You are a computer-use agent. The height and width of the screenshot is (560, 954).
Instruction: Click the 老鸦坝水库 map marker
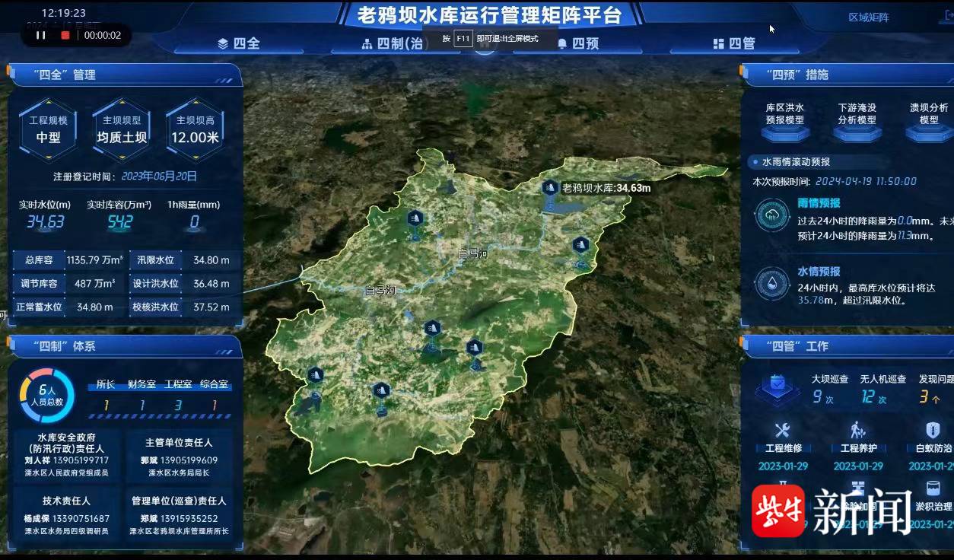pyautogui.click(x=549, y=188)
